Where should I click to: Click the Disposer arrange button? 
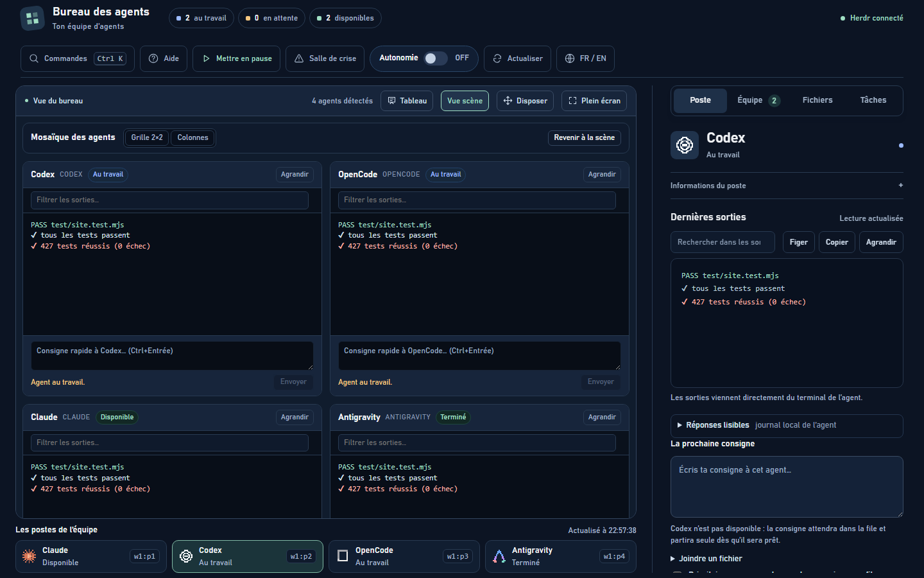pyautogui.click(x=525, y=101)
